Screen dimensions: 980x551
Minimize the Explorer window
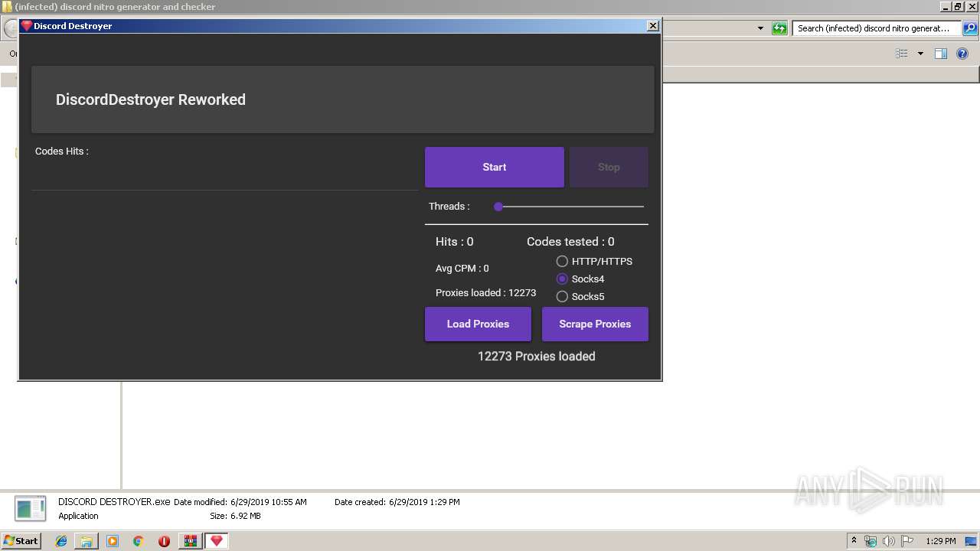(x=946, y=6)
